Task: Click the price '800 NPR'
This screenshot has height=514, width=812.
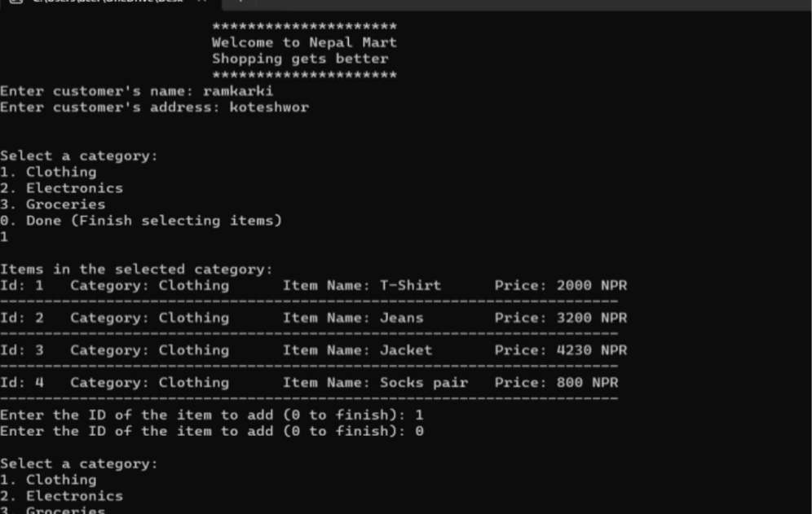Action: click(587, 383)
